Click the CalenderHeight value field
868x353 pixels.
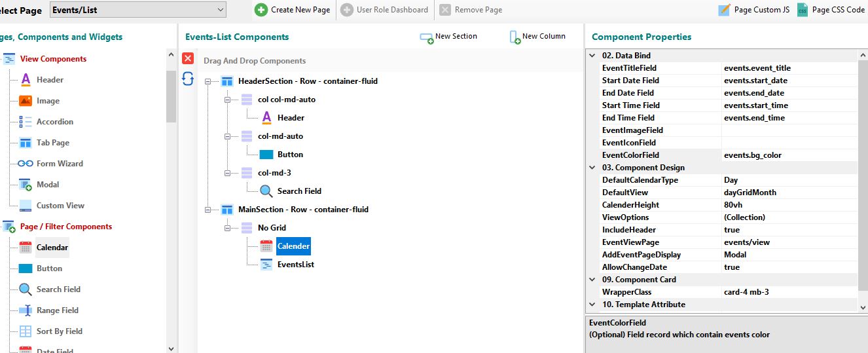tap(787, 205)
